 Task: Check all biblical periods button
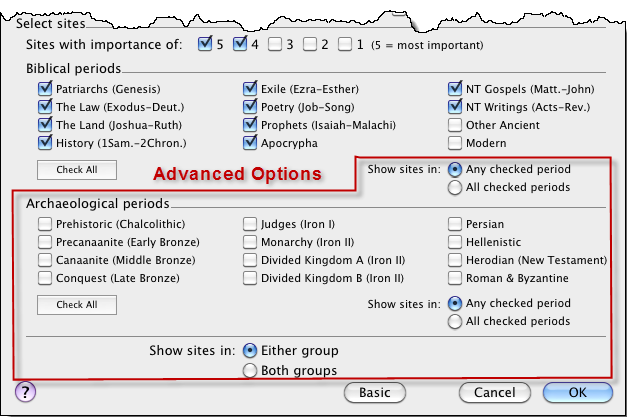pyautogui.click(x=77, y=169)
